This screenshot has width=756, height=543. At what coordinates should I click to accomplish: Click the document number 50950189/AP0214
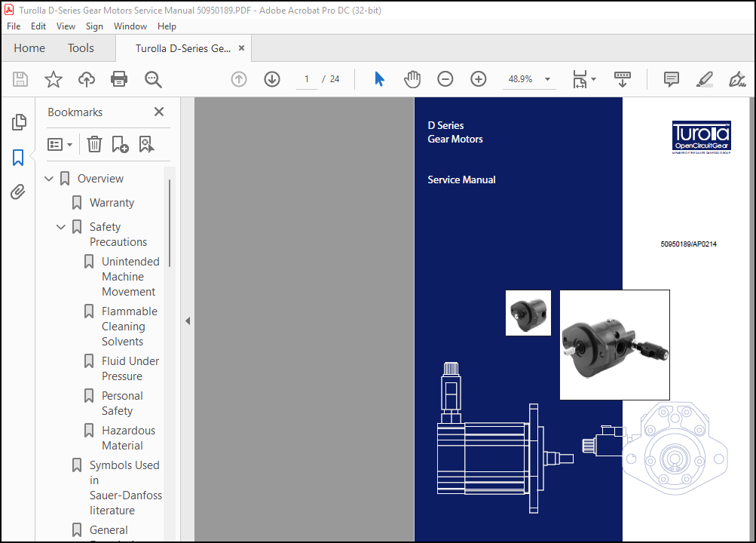(x=688, y=244)
